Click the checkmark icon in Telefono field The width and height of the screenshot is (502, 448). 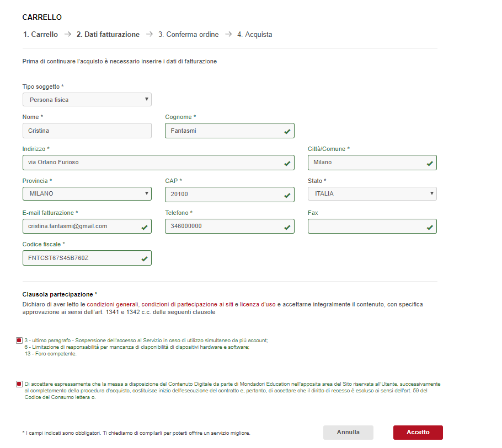[287, 228]
